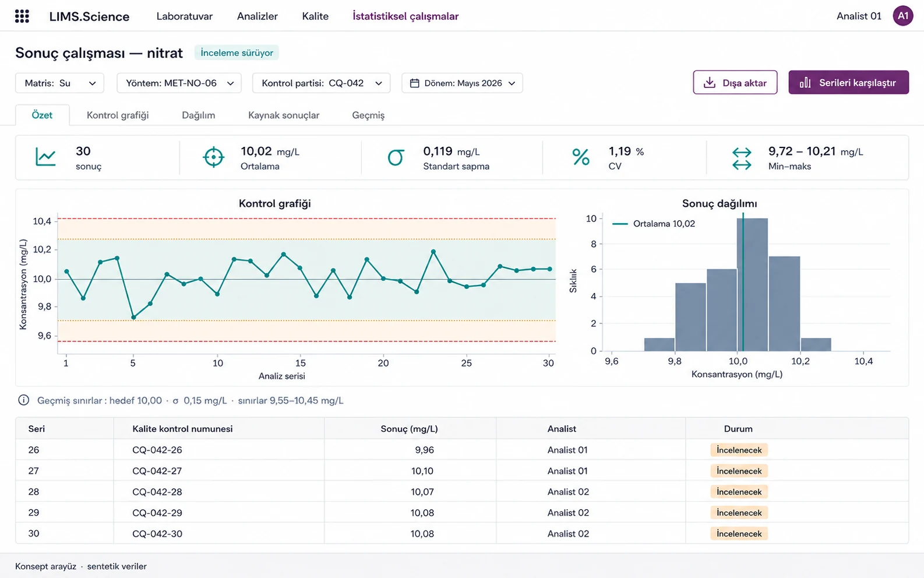Open the Kalite menu
The height and width of the screenshot is (578, 924).
(315, 16)
